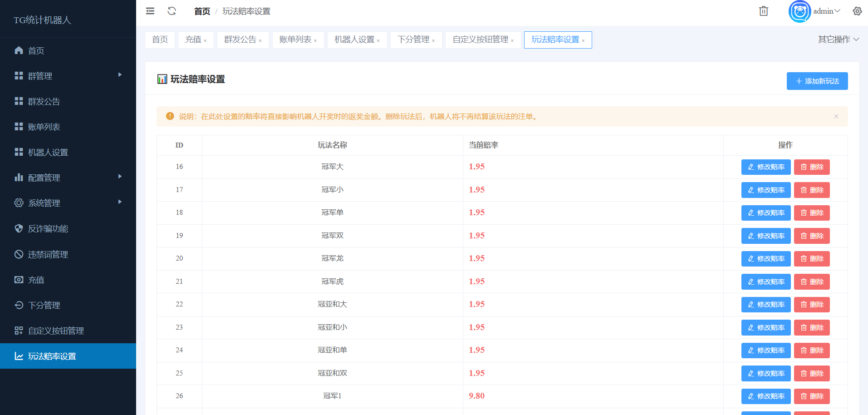
Task: Click the trash can icon in header
Action: [x=764, y=11]
